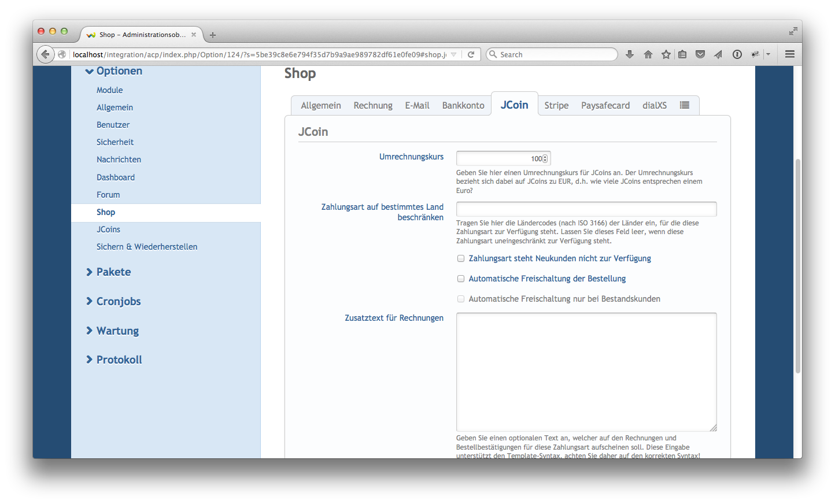The width and height of the screenshot is (835, 504).
Task: Click the Pocket icon in the toolbar
Action: click(700, 54)
